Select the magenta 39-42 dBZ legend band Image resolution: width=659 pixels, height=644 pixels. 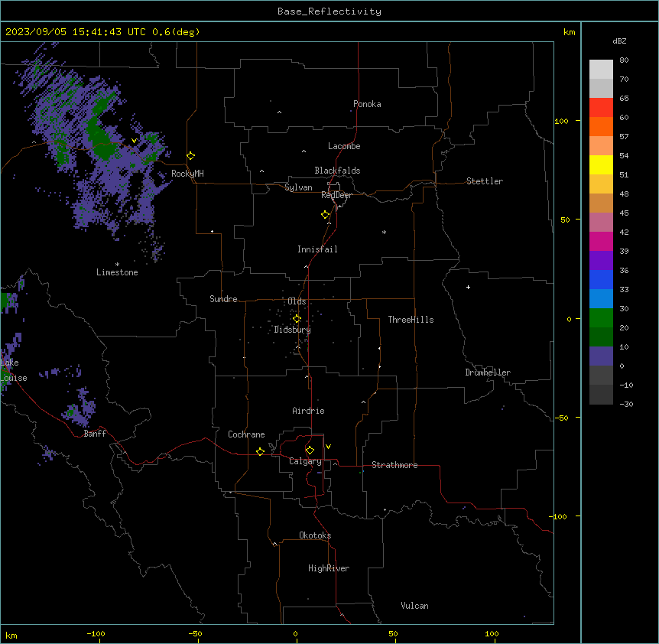[x=601, y=241]
